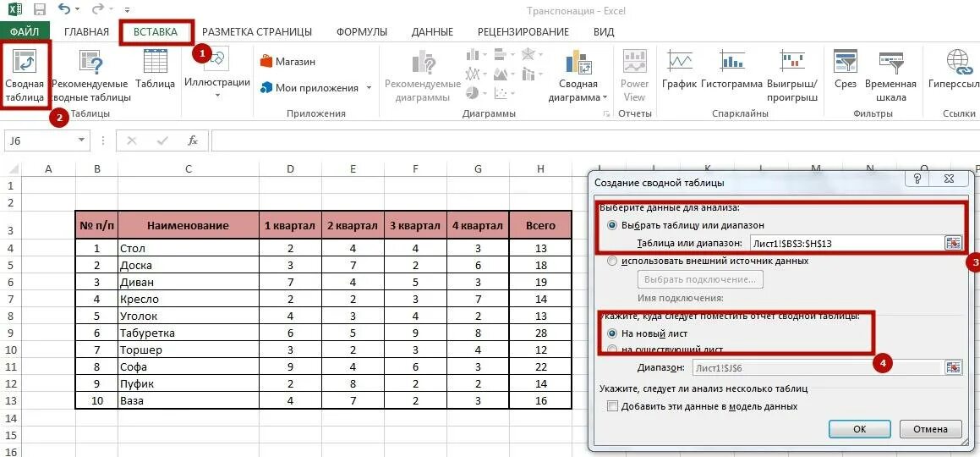Click OK in pivot table dialog
980x457 pixels.
point(859,429)
